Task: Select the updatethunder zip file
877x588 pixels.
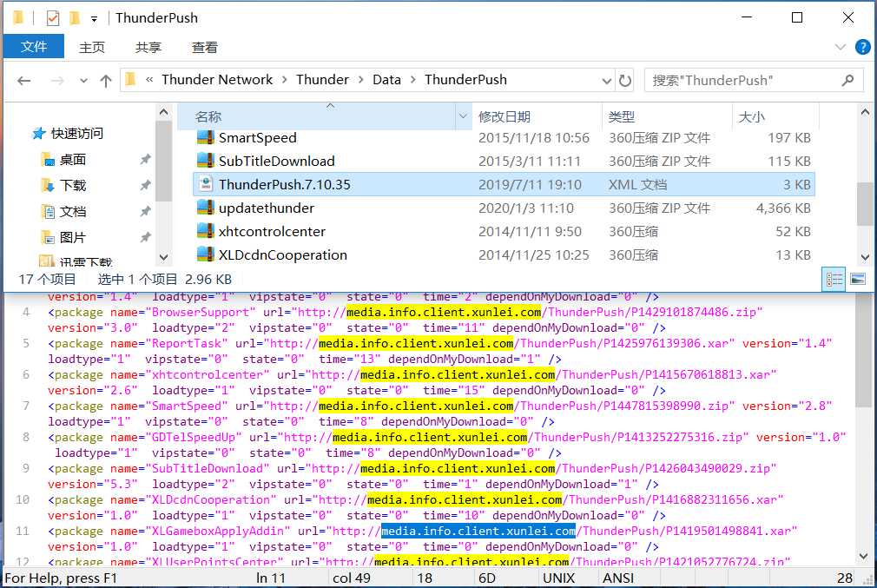Action: coord(504,208)
